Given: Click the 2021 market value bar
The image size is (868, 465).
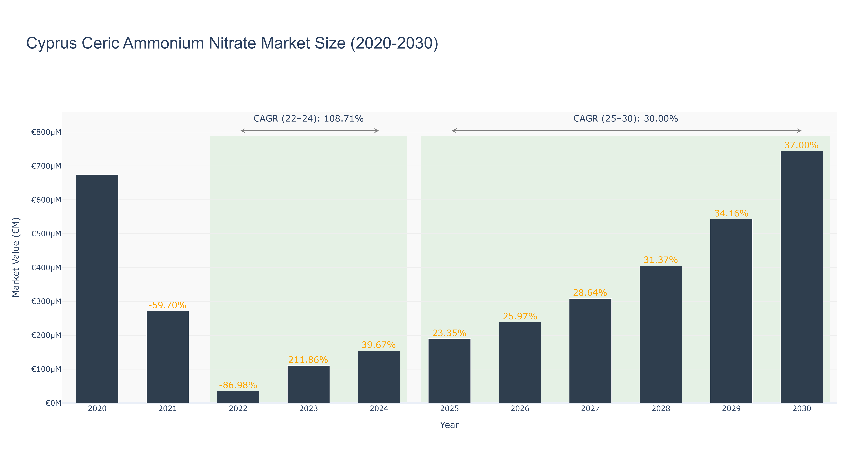Looking at the screenshot, I should point(167,357).
